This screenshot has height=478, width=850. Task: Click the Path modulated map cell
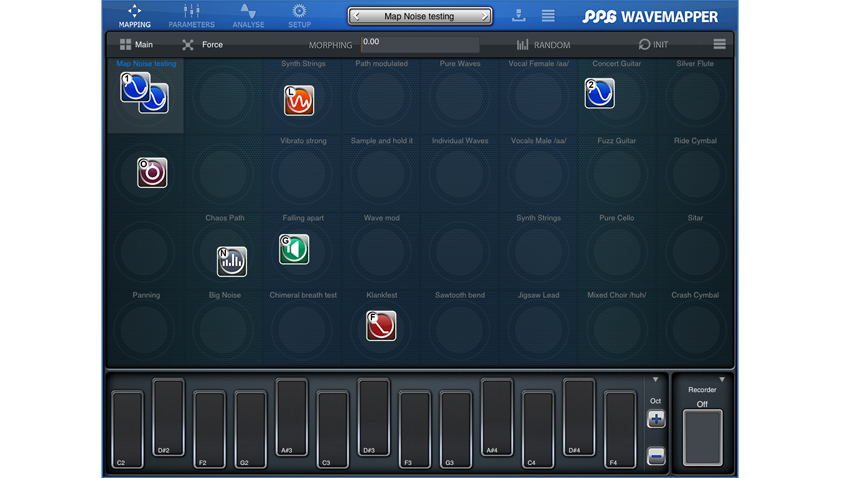click(382, 95)
